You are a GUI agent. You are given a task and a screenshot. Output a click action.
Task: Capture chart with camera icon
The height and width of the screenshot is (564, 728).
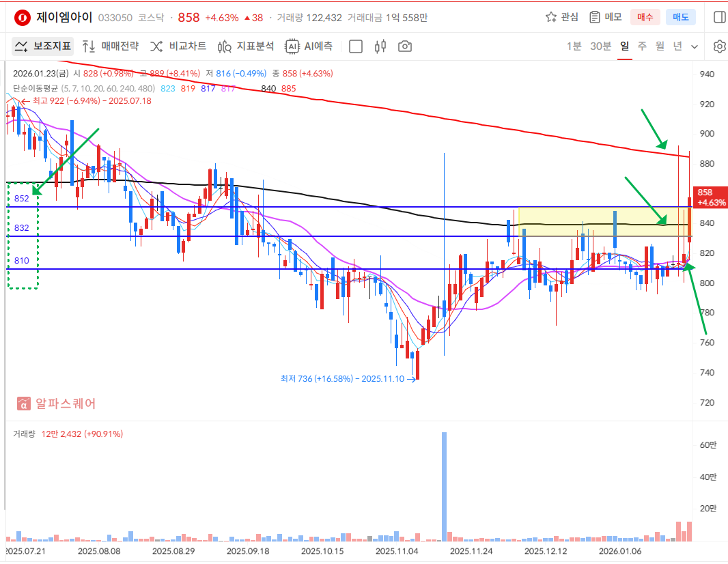point(405,46)
